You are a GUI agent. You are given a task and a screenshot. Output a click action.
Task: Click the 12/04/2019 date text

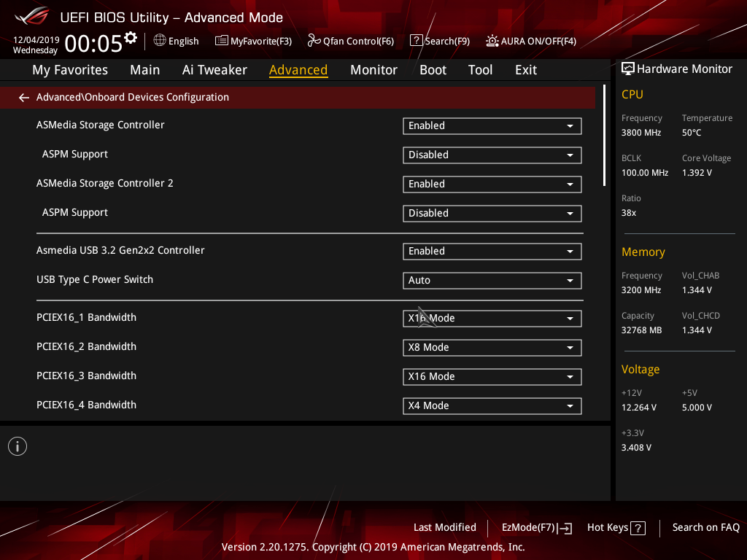pos(36,39)
